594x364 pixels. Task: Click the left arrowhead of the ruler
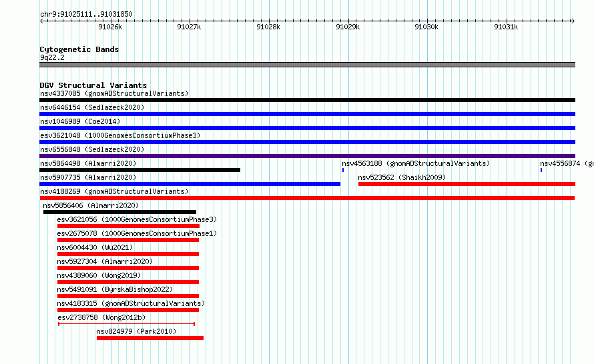[41, 21]
